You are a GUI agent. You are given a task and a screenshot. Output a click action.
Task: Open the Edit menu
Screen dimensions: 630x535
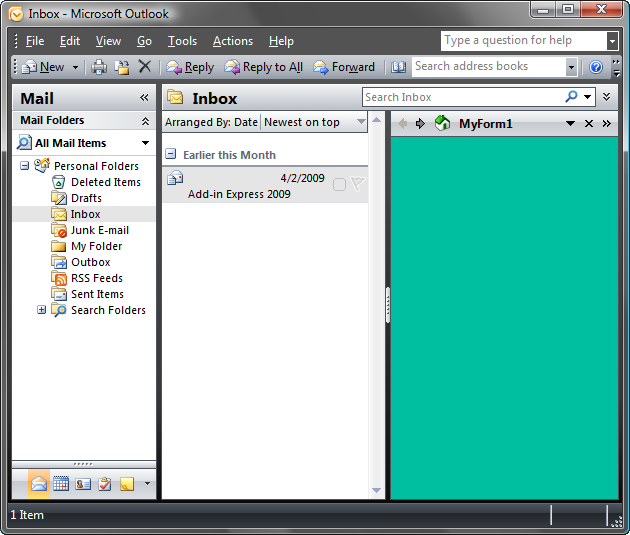pos(70,41)
